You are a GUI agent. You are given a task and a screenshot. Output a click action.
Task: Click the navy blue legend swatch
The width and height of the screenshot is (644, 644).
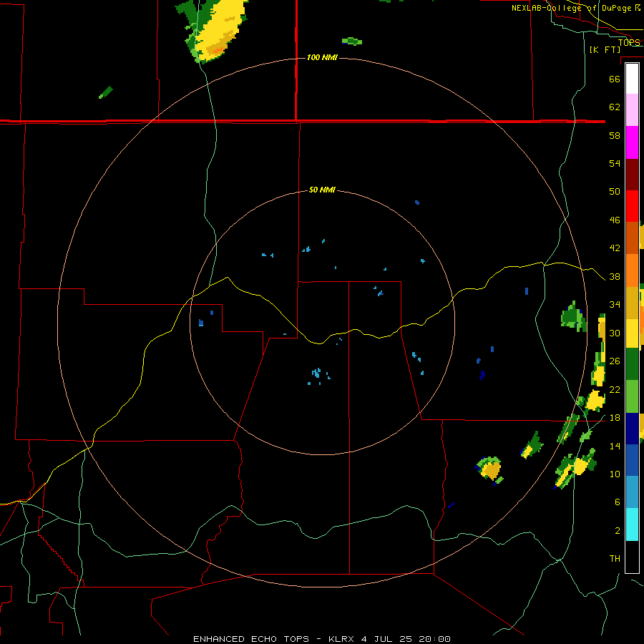(632, 429)
